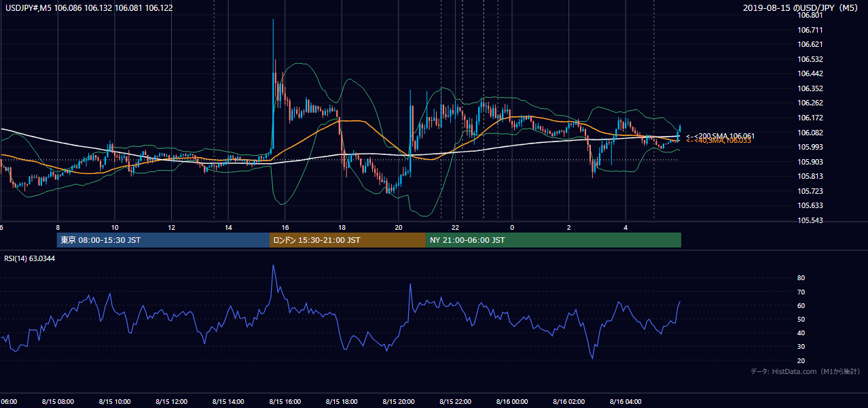Viewport: 868px width, 408px height.
Task: Click hour tick 22 under price chart
Action: coord(456,228)
